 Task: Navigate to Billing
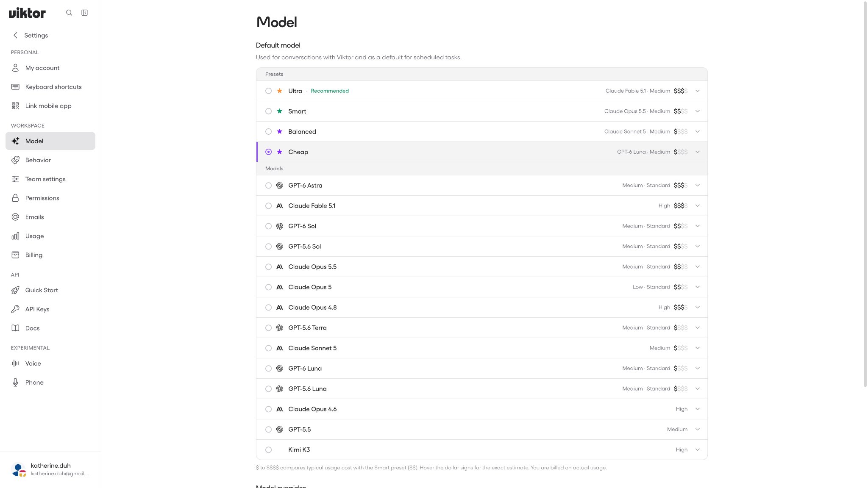pos(50,255)
